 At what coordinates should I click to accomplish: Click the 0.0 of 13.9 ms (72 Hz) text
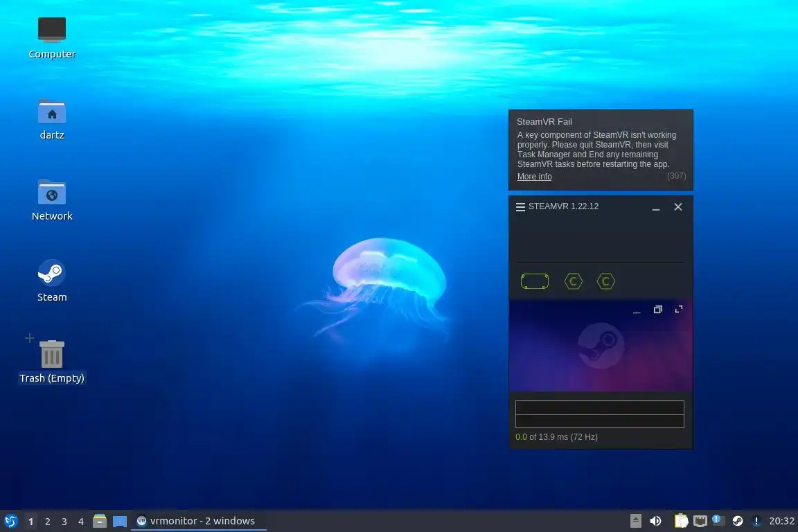[x=556, y=437]
